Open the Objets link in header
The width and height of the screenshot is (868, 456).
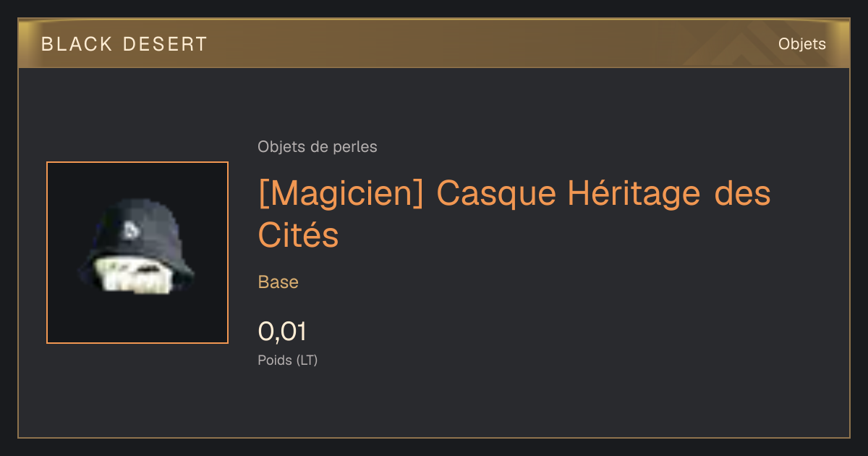802,44
